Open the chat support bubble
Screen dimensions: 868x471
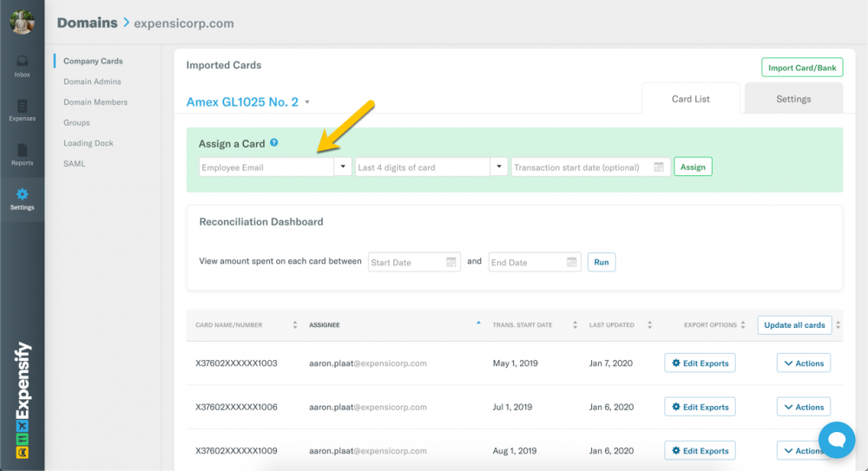tap(837, 440)
